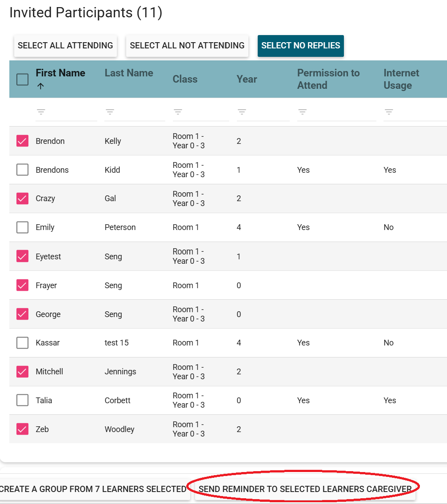Viewport: 447px width, 504px height.
Task: Click the Select No Replies button
Action: (x=301, y=46)
